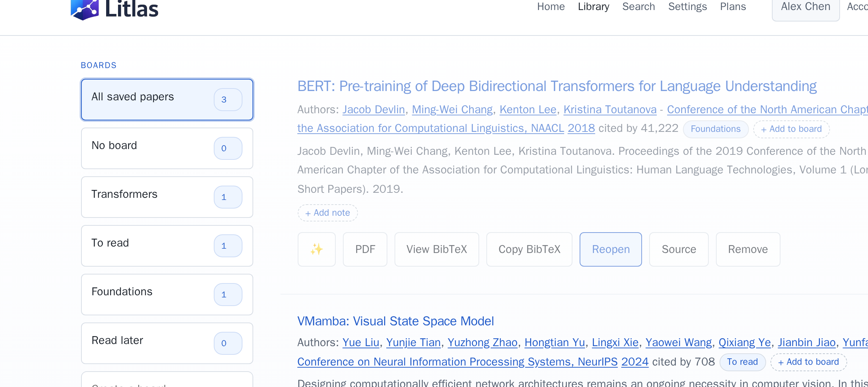Remove the BERT paper from library
This screenshot has height=387, width=868.
coord(748,249)
